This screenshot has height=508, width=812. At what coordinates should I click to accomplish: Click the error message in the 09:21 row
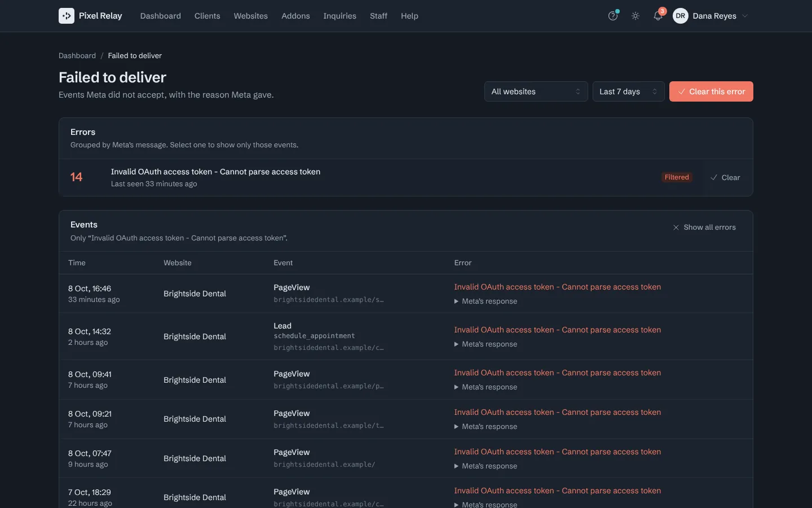(558, 412)
